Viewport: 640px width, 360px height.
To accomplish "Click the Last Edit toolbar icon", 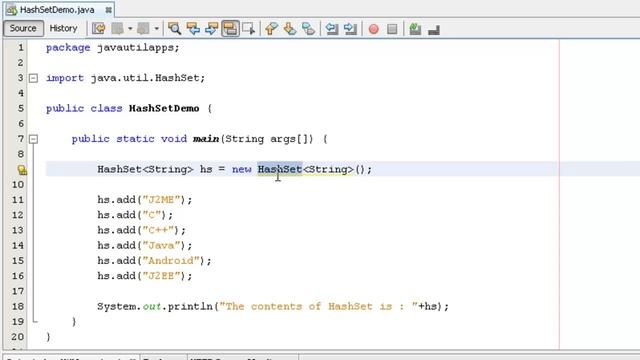I will [x=98, y=29].
